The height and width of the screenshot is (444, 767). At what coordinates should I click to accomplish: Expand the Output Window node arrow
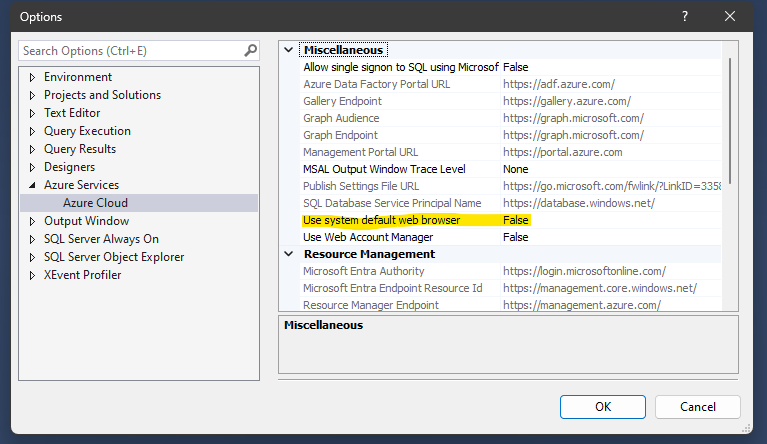pyautogui.click(x=32, y=222)
